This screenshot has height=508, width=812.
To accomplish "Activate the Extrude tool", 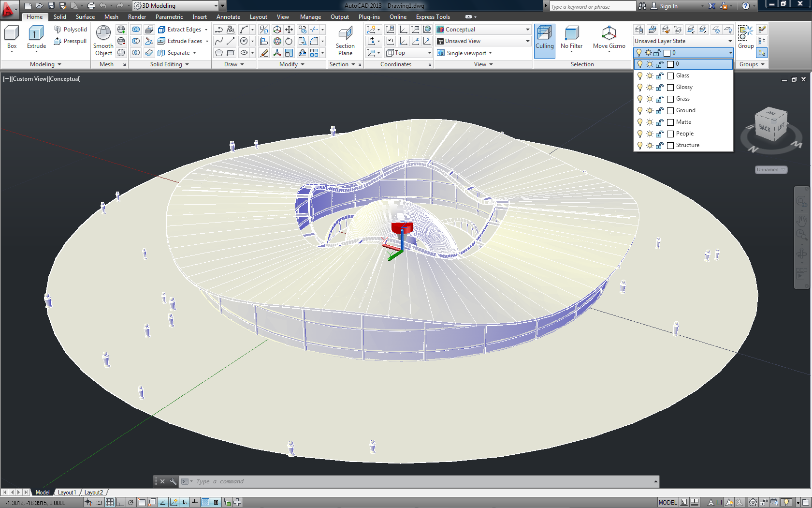I will 36,38.
